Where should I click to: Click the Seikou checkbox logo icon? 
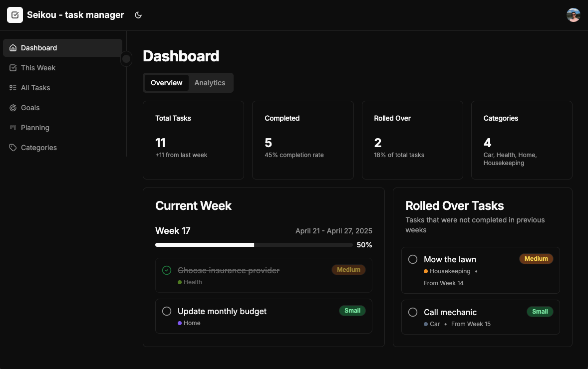15,15
